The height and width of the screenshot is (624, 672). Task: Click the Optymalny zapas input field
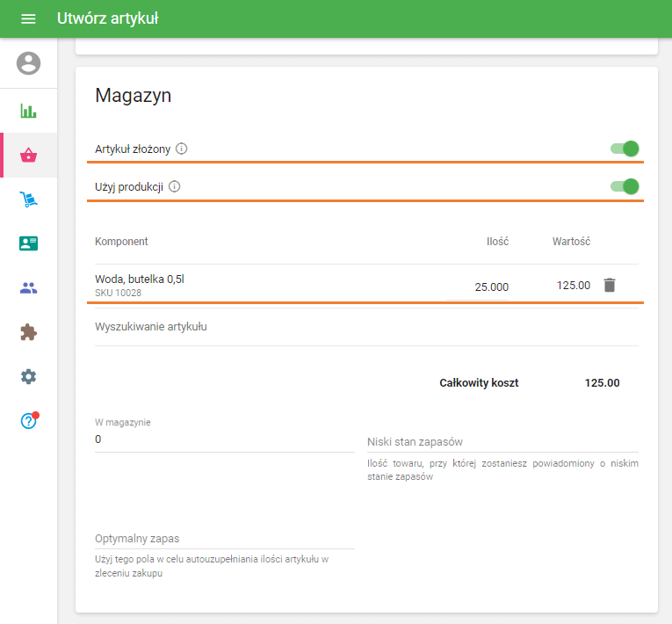224,538
